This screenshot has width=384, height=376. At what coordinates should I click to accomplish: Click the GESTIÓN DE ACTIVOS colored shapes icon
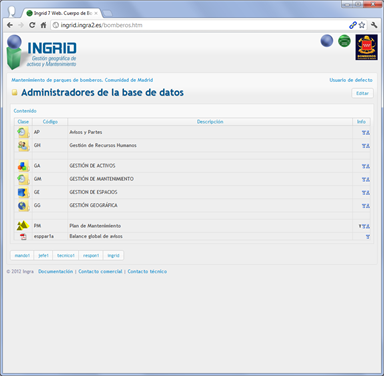point(23,166)
